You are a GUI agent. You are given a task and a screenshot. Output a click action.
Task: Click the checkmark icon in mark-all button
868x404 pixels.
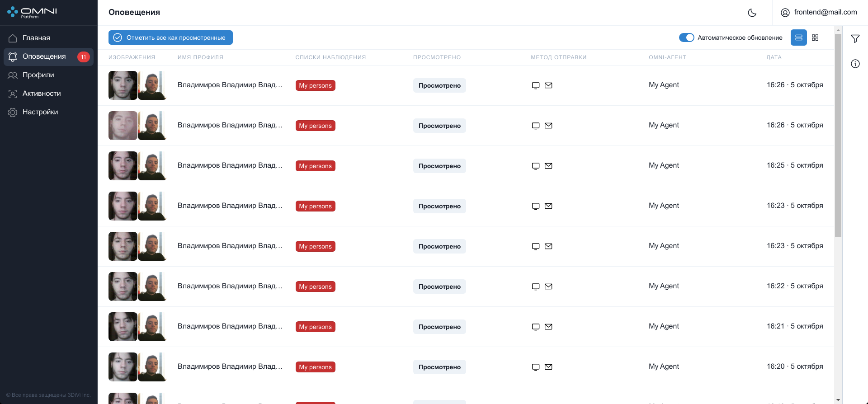click(x=118, y=38)
